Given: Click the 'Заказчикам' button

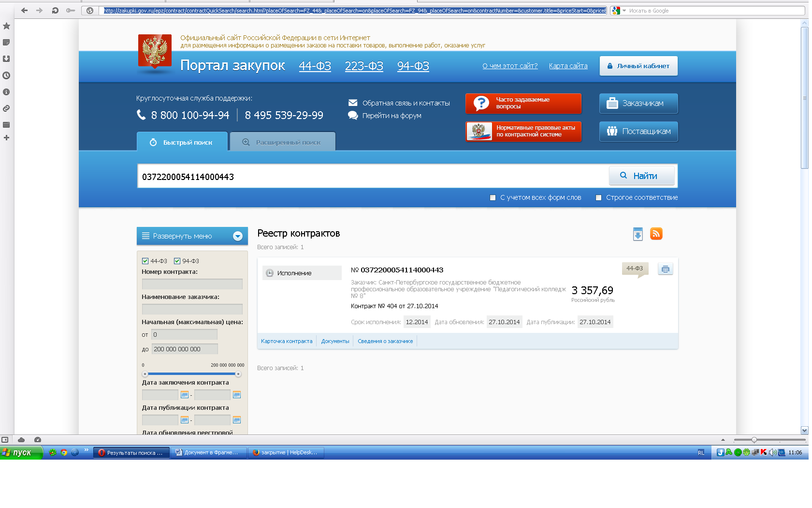Looking at the screenshot, I should [x=638, y=104].
